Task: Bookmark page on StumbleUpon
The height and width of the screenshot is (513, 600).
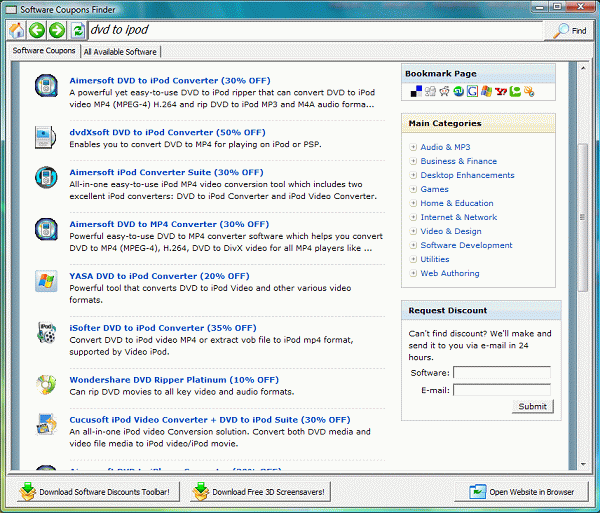Action: point(458,91)
